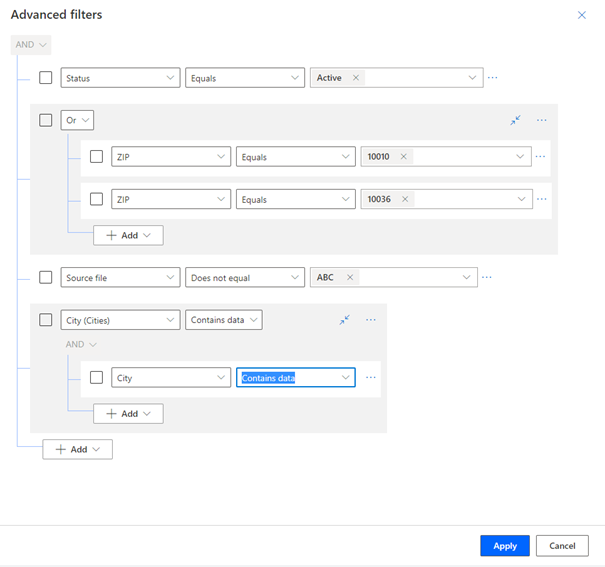Image resolution: width=605 pixels, height=567 pixels.
Task: Remove the 10036 ZIP value tag
Action: click(404, 199)
